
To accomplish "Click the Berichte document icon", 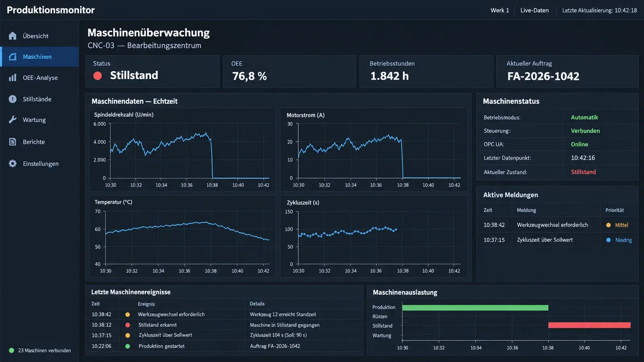I will pyautogui.click(x=12, y=142).
